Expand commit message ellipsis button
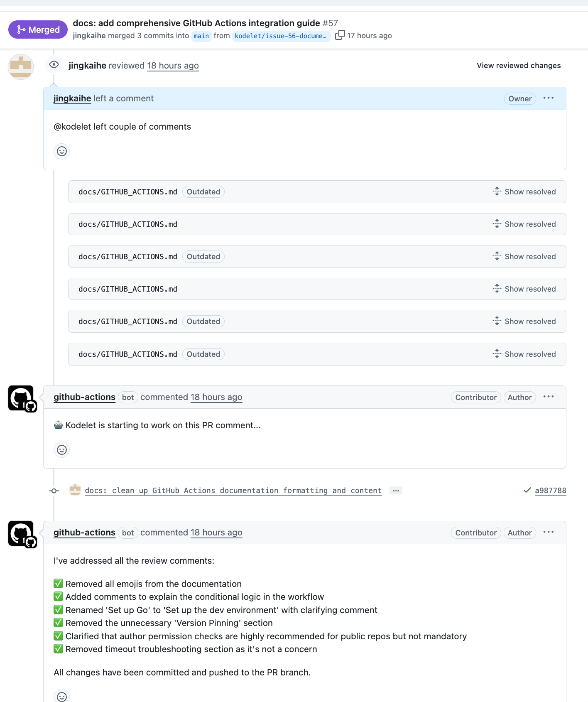Image resolution: width=588 pixels, height=702 pixels. point(396,491)
